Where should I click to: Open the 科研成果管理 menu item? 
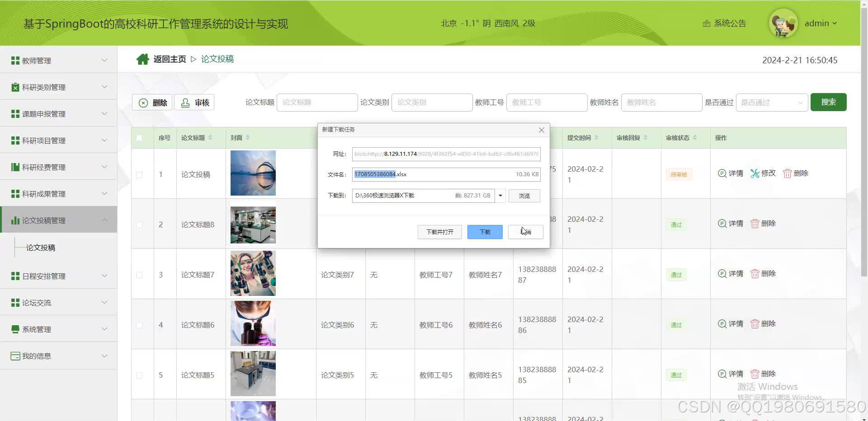coord(59,193)
